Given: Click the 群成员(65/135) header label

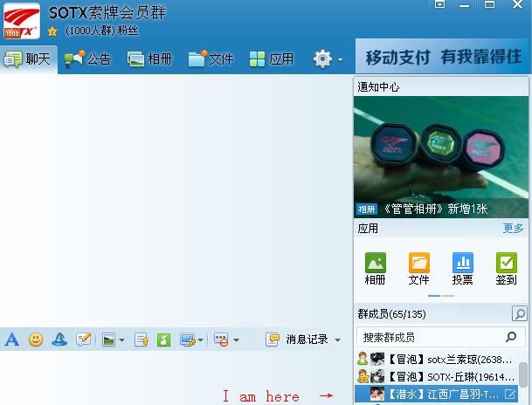Looking at the screenshot, I should coord(391,314).
